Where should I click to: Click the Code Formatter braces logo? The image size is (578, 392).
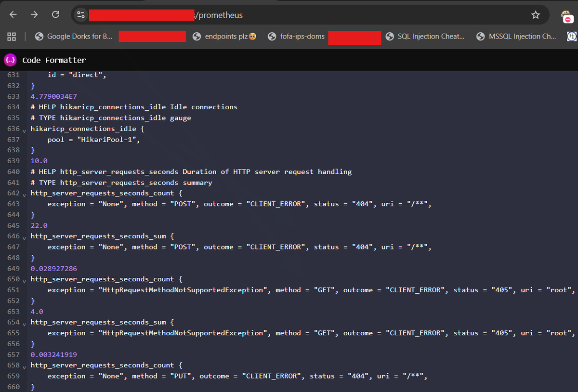coord(10,60)
